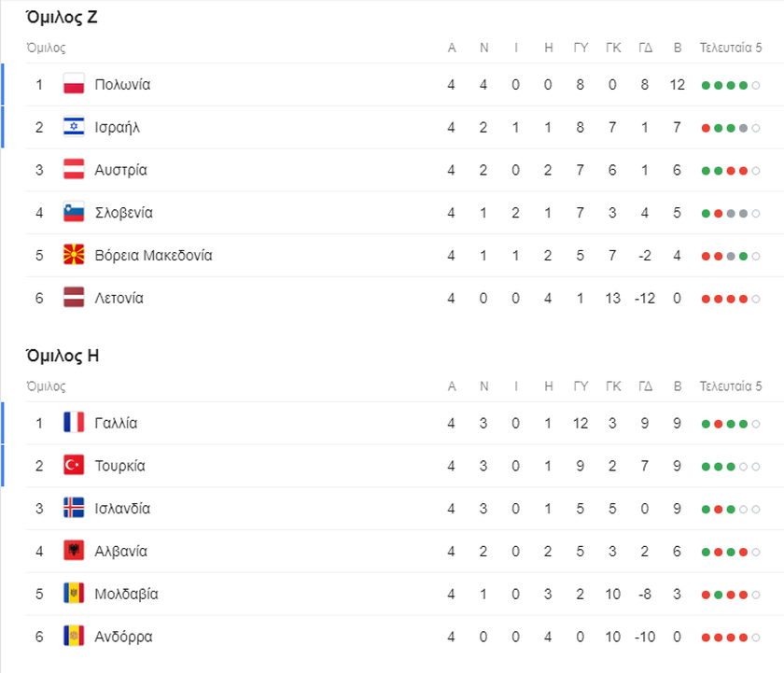This screenshot has width=784, height=673.
Task: Click Turkey's first green form dot
Action: (x=706, y=467)
